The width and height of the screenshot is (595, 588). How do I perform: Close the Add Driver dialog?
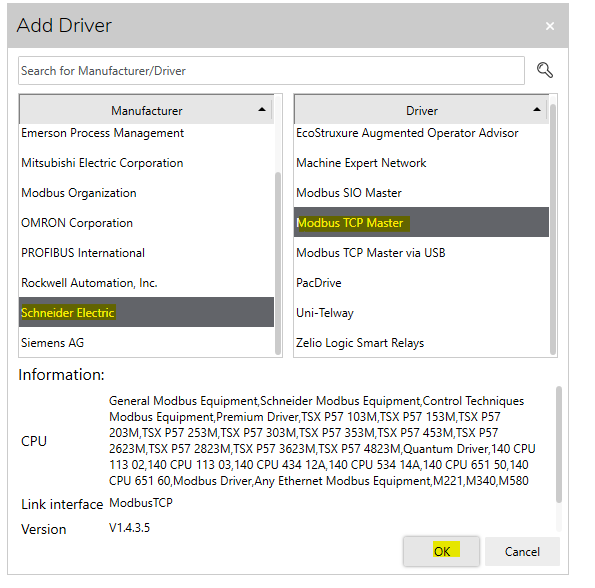click(x=549, y=26)
